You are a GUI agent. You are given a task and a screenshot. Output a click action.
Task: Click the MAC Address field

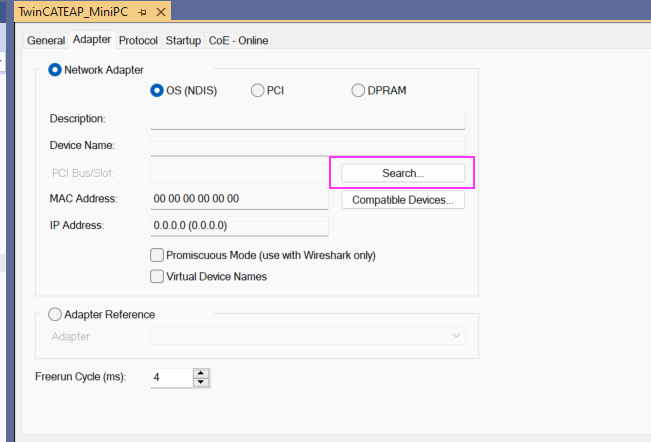click(239, 199)
